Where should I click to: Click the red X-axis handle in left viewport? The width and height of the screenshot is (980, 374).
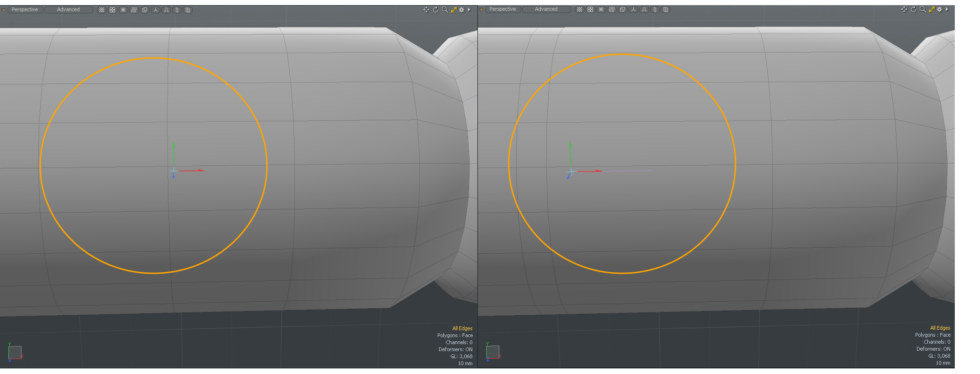(194, 171)
